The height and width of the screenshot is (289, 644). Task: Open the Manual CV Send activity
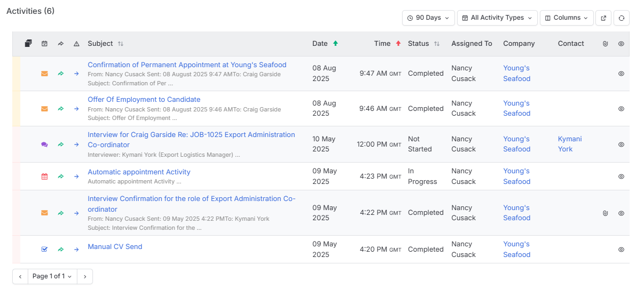(115, 247)
